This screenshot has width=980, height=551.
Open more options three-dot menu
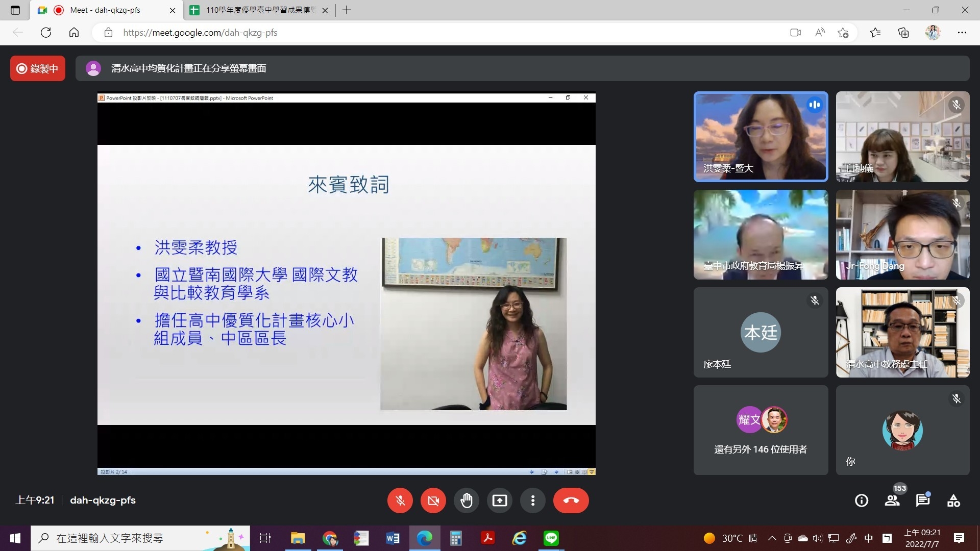point(532,500)
